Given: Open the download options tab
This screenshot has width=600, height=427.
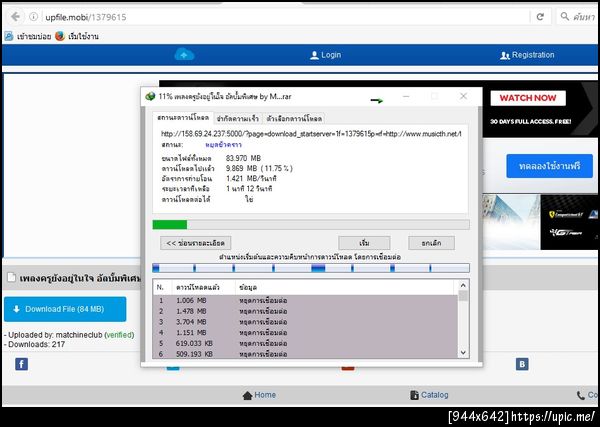Looking at the screenshot, I should [294, 119].
